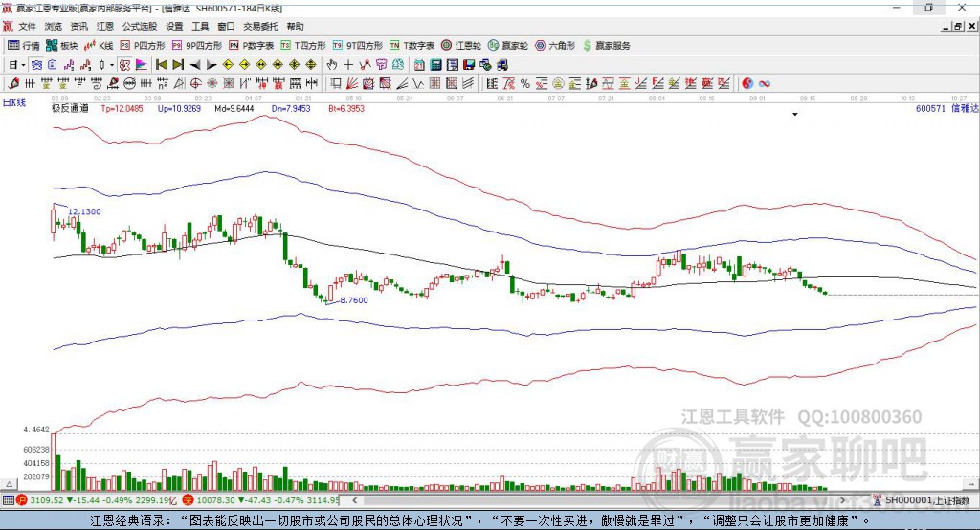Image resolution: width=980 pixels, height=530 pixels.
Task: Open the 9T四方形 tool
Action: click(x=358, y=46)
